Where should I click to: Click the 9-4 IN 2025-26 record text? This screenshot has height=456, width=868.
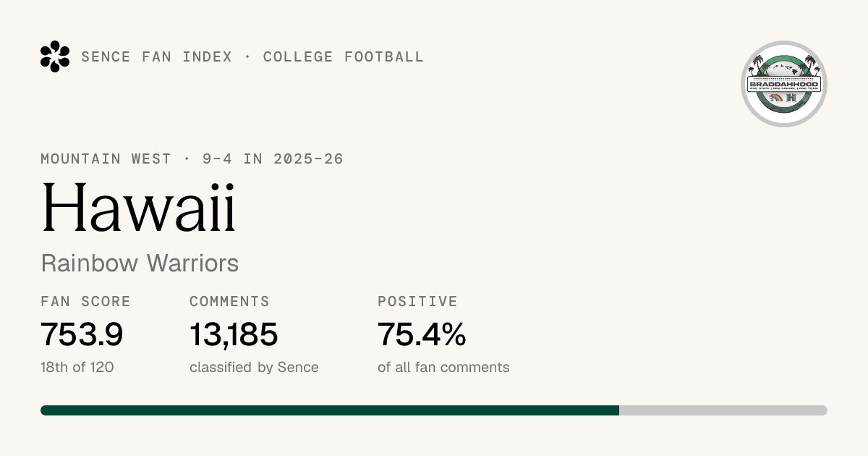tap(273, 159)
